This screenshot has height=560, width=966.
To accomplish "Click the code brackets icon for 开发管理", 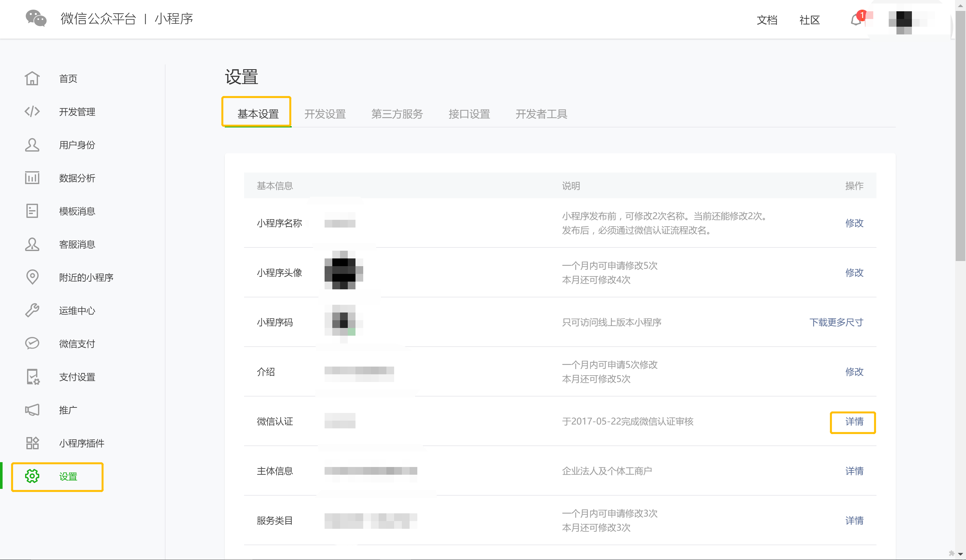I will [32, 111].
